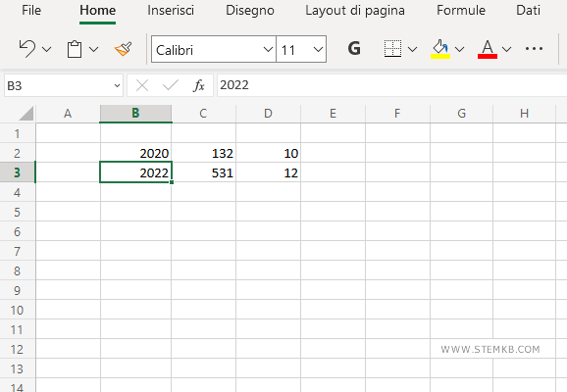The width and height of the screenshot is (567, 392).
Task: Open the Formule tab
Action: coord(461,10)
